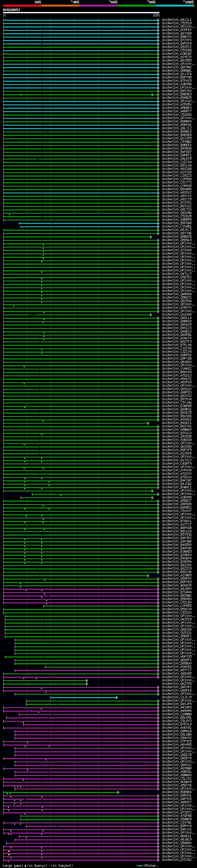Viewport: 197px width, 868px height.
Task: Click hit UniRef100_A7QFB8
Action: click(177, 816)
